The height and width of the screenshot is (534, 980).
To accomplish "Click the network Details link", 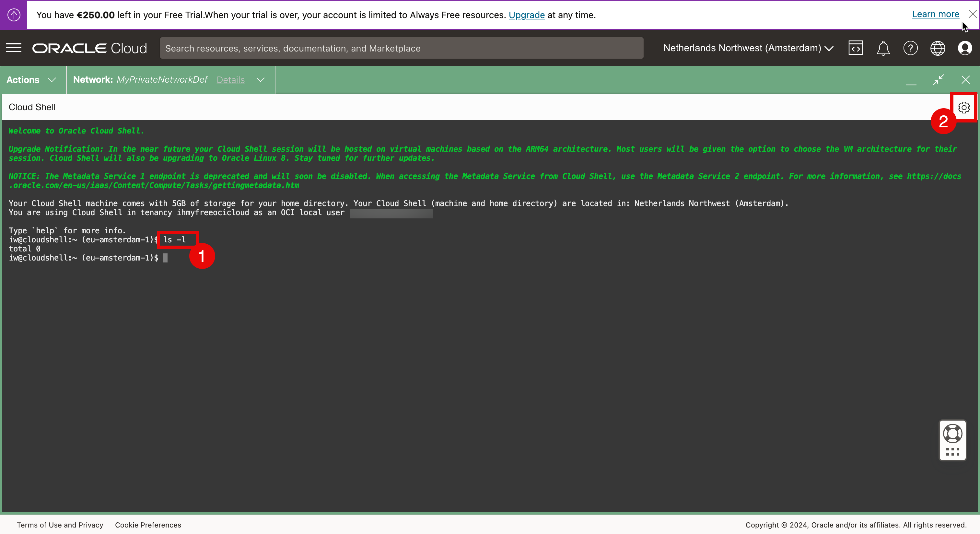I will (x=230, y=80).
